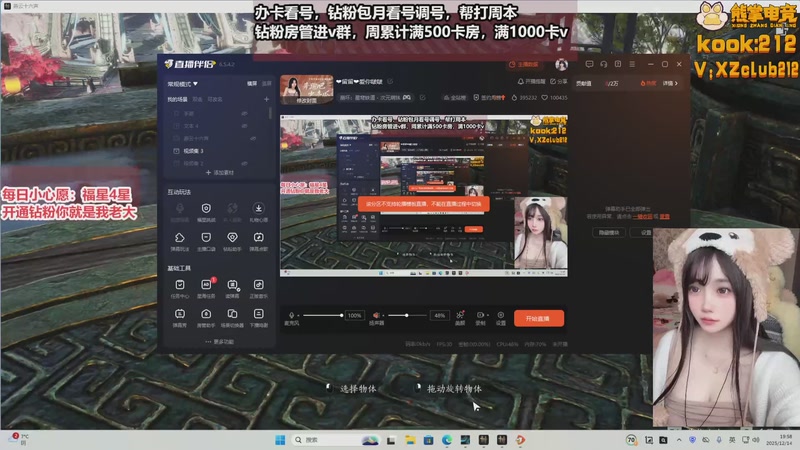The width and height of the screenshot is (800, 450).
Task: Open the 弹幕玩法 puzzle-piece icon
Action: point(180,237)
